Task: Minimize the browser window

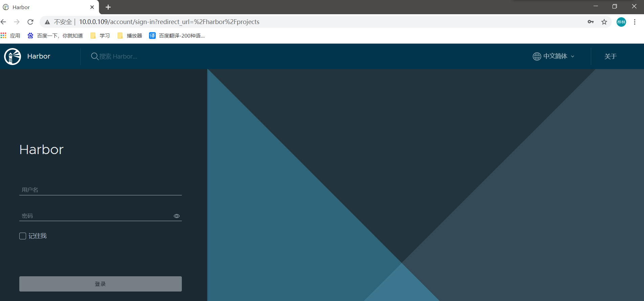Action: pyautogui.click(x=596, y=6)
